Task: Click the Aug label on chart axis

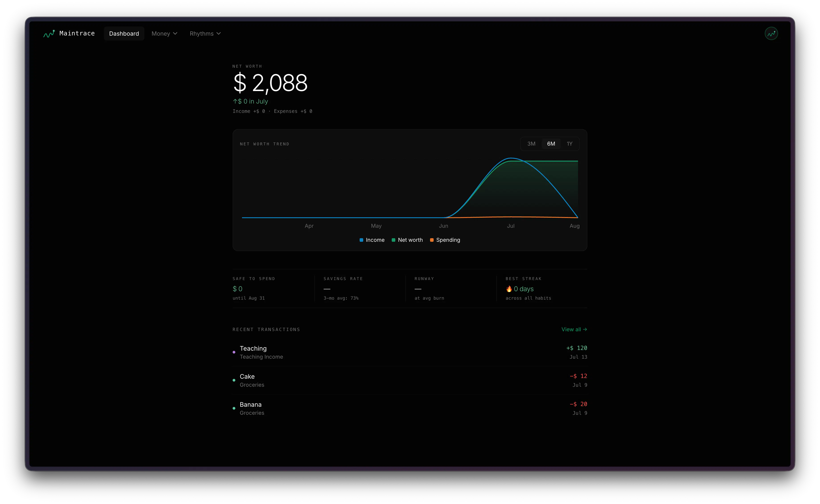Action: (574, 226)
